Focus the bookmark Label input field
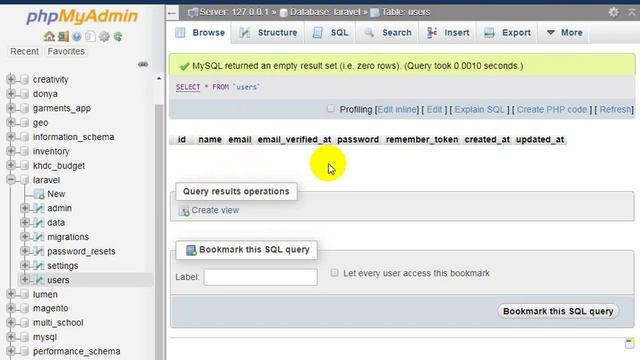This screenshot has width=640, height=360. point(260,277)
